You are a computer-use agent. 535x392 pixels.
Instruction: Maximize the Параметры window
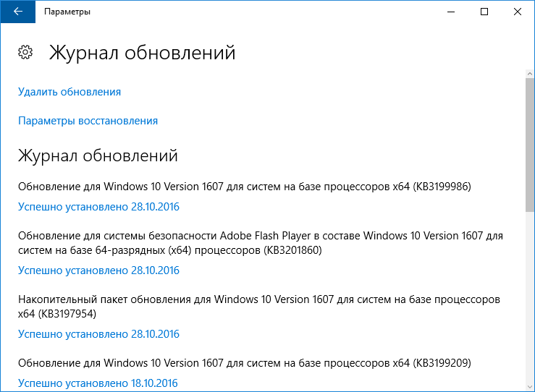pos(484,12)
